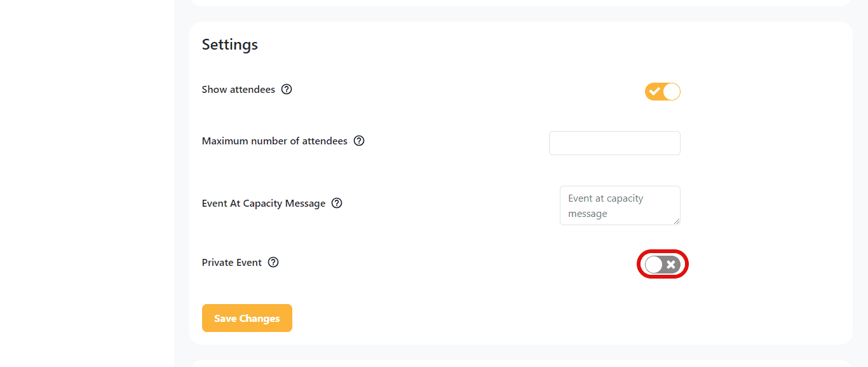Disable the Show attendees toggle
Screen dimensions: 868x367
click(x=663, y=92)
